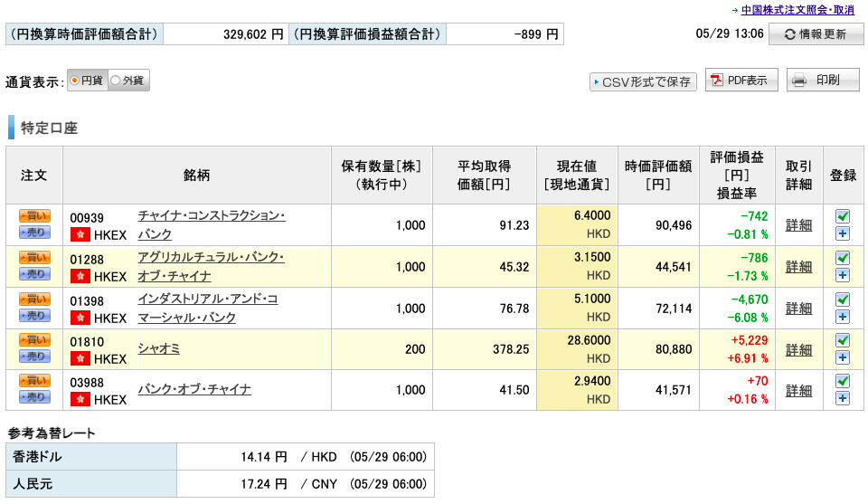The width and height of the screenshot is (868, 504).
Task: Click the sell button for stock 01398
Action: (x=34, y=316)
